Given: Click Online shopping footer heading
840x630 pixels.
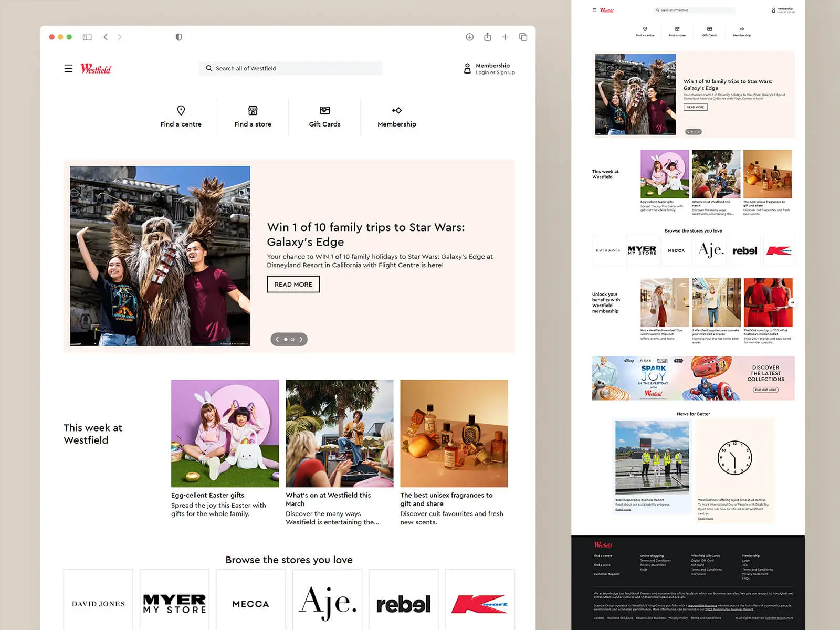Looking at the screenshot, I should coord(652,555).
